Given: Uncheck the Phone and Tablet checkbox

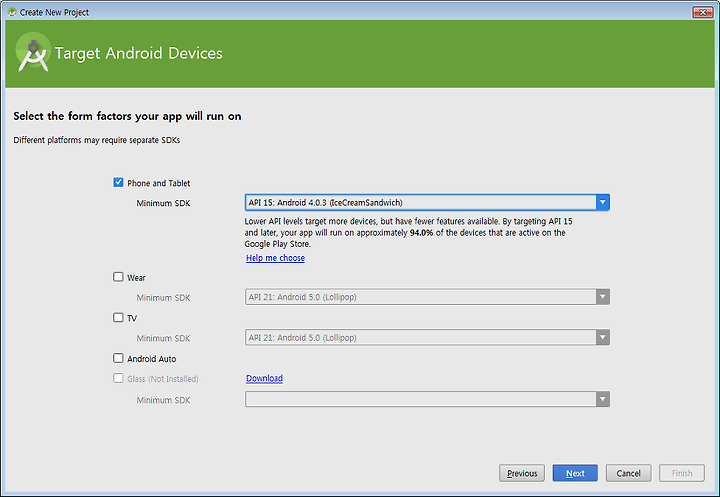Looking at the screenshot, I should pyautogui.click(x=118, y=182).
